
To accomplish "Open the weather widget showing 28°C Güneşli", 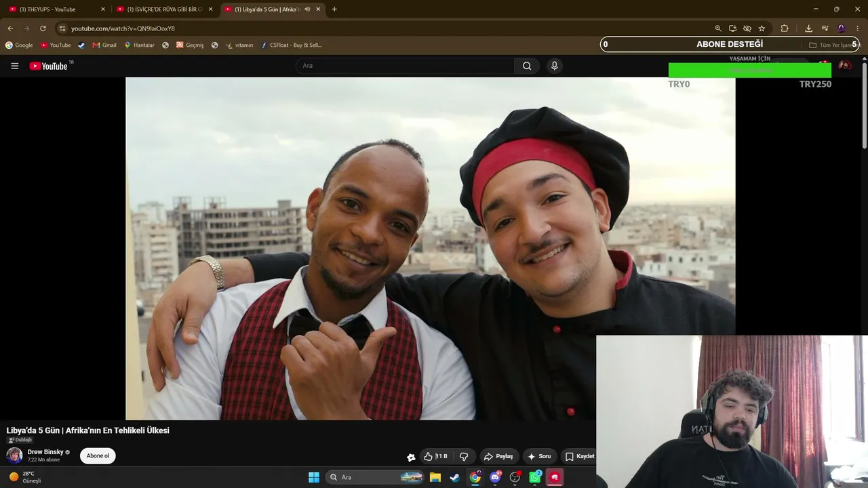I will tap(25, 477).
